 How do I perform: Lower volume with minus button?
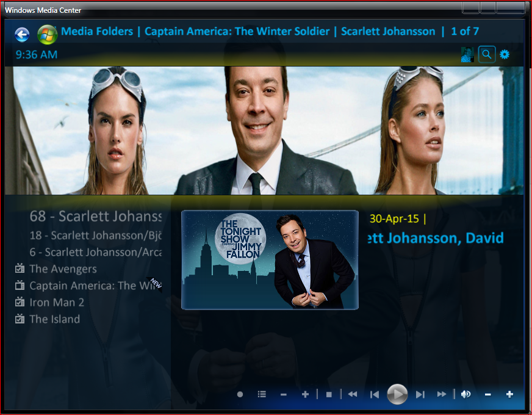click(487, 395)
